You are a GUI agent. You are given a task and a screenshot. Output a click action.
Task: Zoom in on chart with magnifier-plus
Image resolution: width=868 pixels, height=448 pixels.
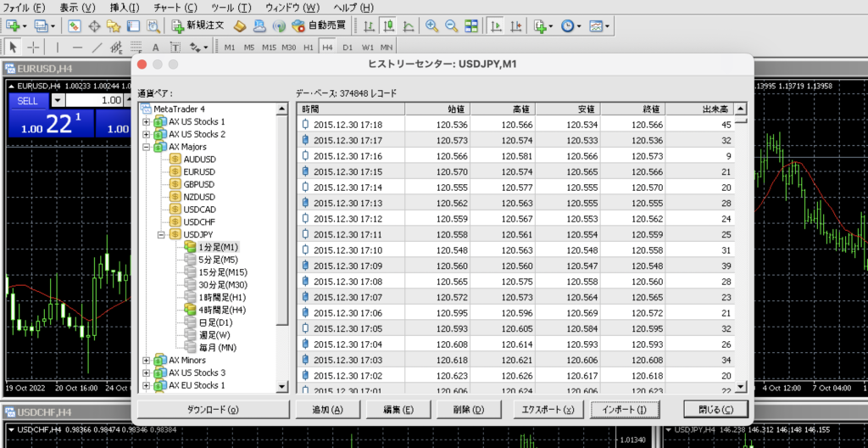[x=431, y=25]
